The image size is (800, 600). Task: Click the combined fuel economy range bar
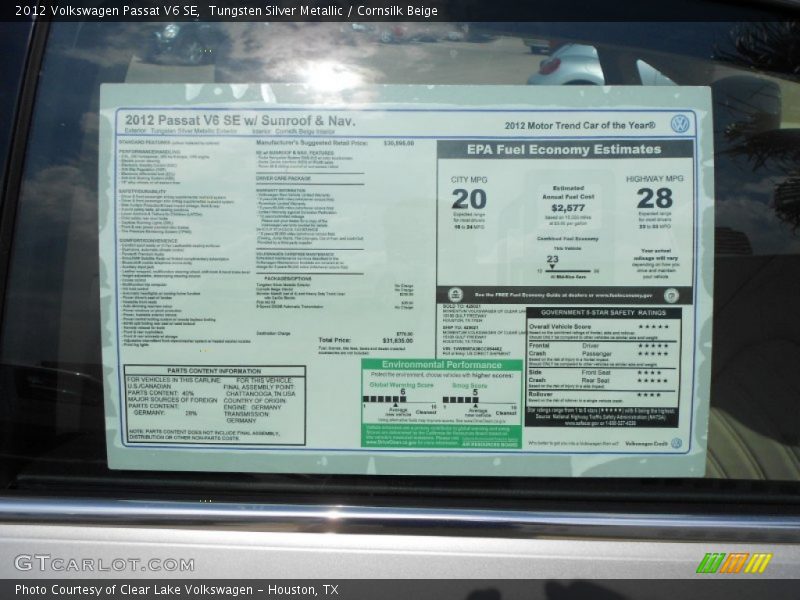pos(568,271)
